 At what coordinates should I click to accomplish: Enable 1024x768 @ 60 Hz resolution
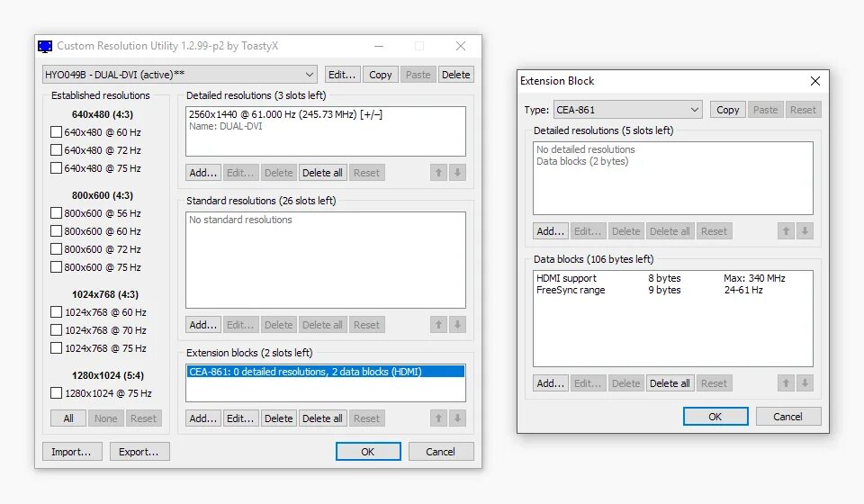56,312
